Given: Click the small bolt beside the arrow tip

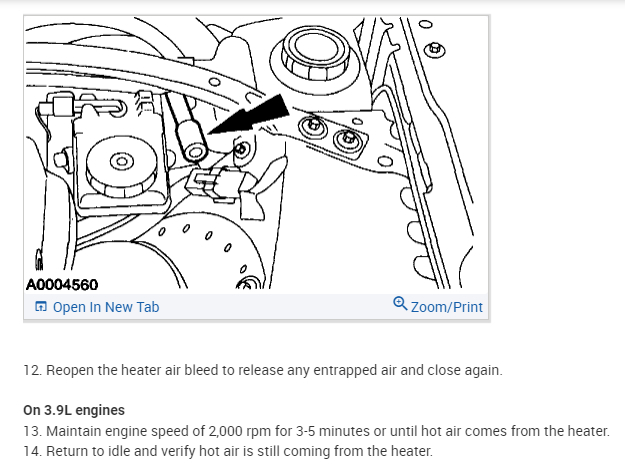Looking at the screenshot, I should [x=241, y=150].
